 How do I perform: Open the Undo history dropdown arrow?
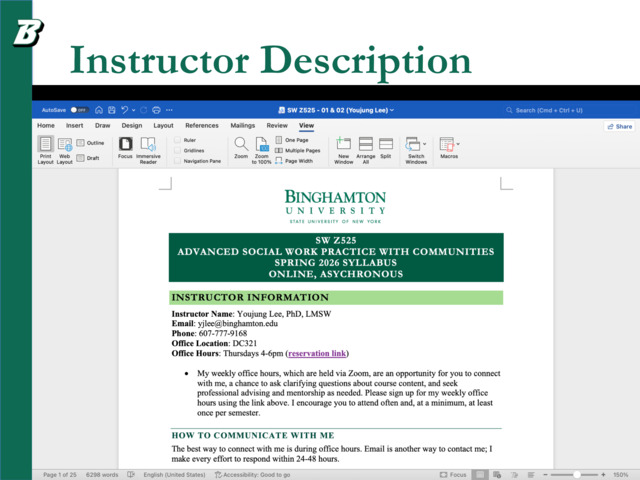click(133, 110)
